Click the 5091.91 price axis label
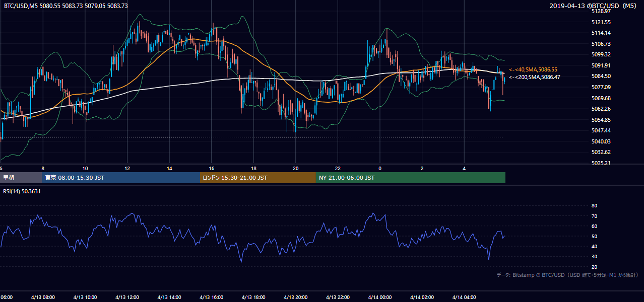This screenshot has width=644, height=302. pyautogui.click(x=602, y=65)
